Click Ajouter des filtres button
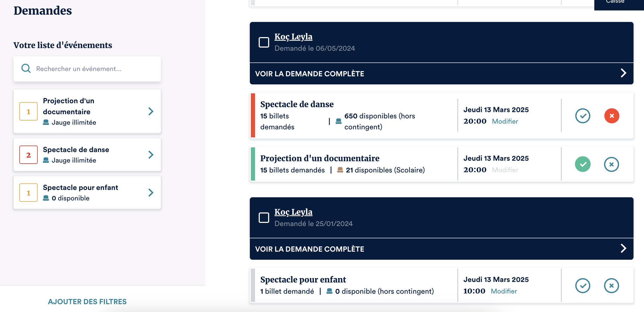The width and height of the screenshot is (644, 312). (87, 302)
